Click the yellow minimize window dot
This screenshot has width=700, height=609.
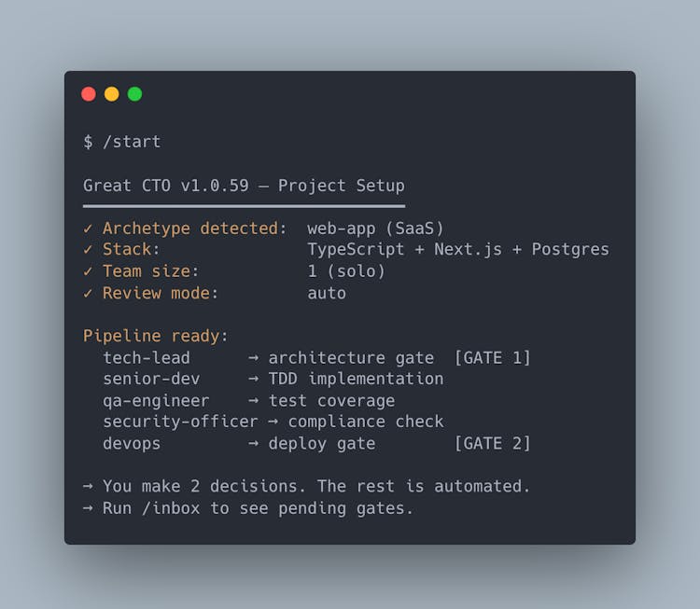pos(112,93)
